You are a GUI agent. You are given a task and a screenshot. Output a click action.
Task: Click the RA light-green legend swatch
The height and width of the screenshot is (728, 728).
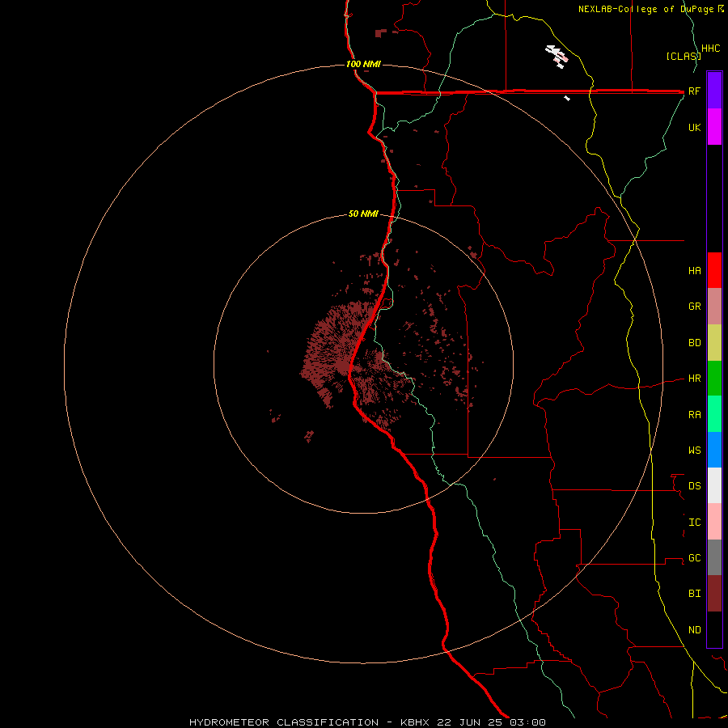coord(714,414)
